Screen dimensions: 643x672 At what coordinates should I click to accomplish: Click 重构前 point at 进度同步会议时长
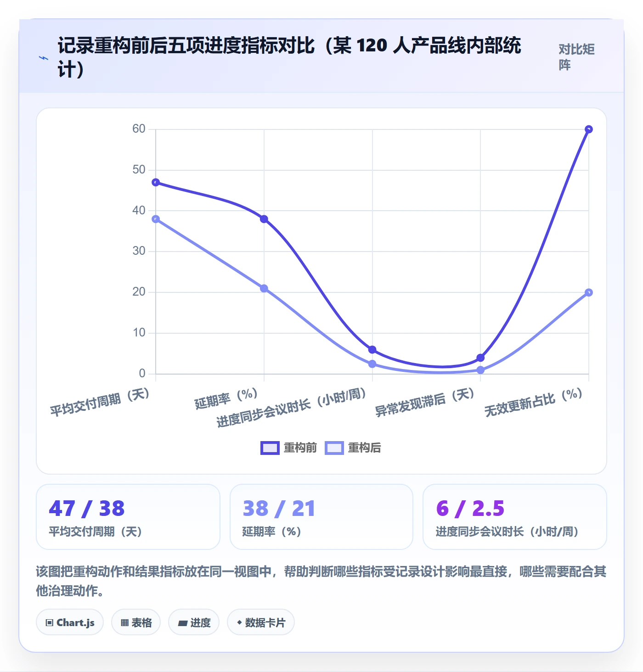(x=372, y=350)
